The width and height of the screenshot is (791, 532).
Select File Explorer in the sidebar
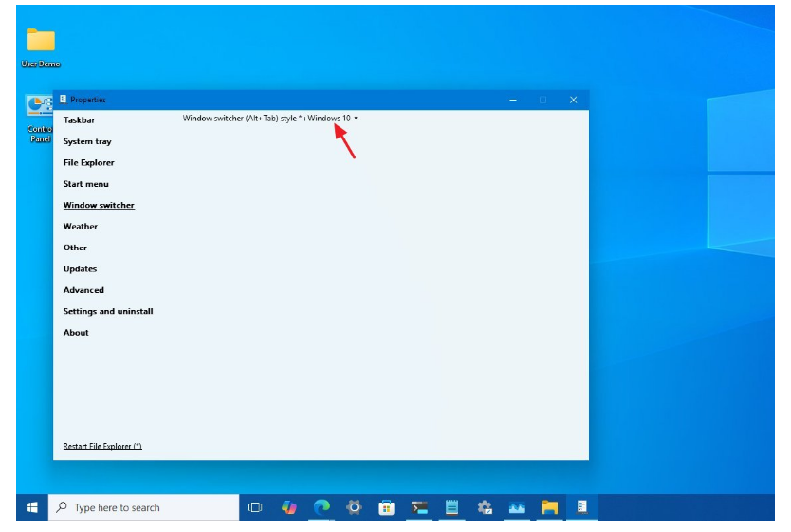coord(89,163)
